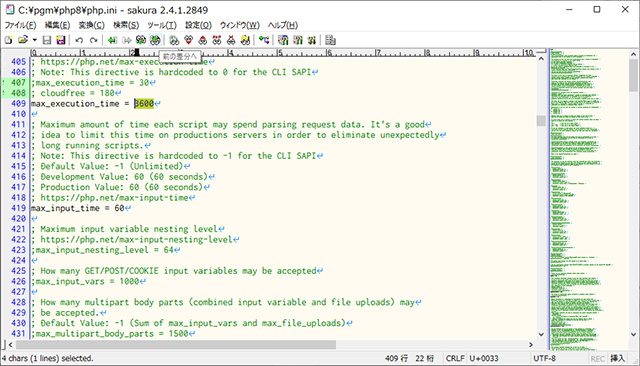The image size is (640, 366).
Task: Redo the last undone edit
Action: tap(93, 40)
